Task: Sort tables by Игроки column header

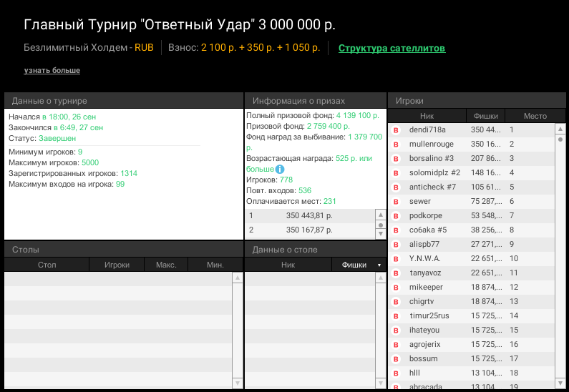Action: (x=117, y=265)
